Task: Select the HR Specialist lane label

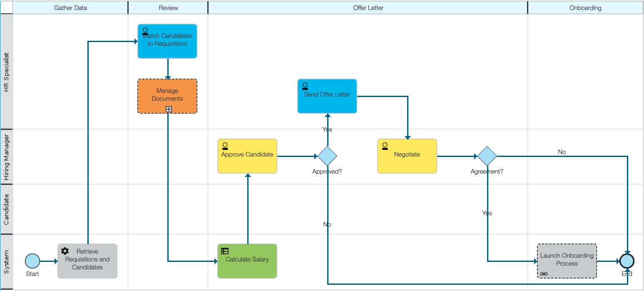Action: pyautogui.click(x=6, y=72)
